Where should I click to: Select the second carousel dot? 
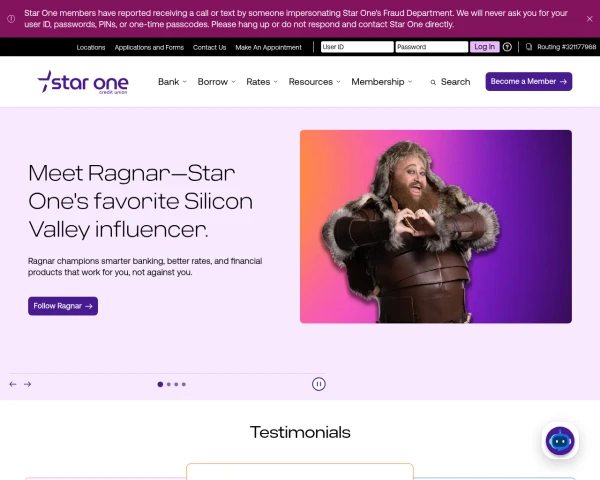pos(169,384)
